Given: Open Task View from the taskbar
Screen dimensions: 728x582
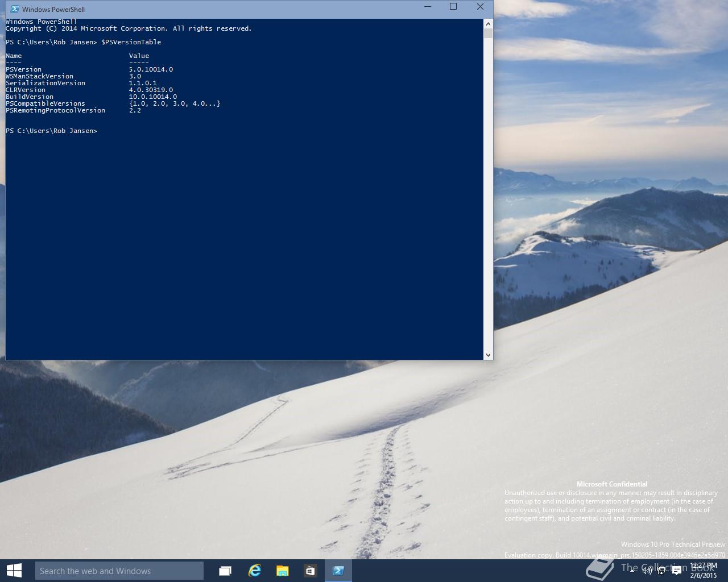Looking at the screenshot, I should 225,571.
